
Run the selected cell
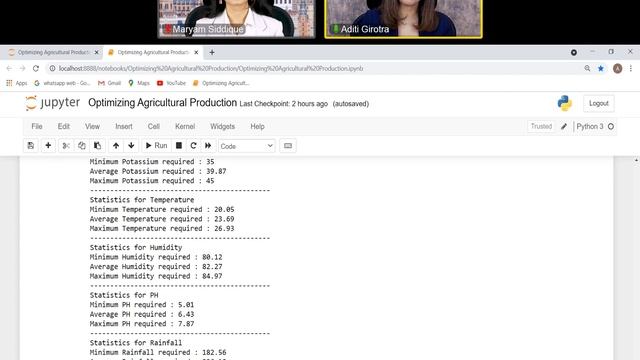click(x=157, y=146)
